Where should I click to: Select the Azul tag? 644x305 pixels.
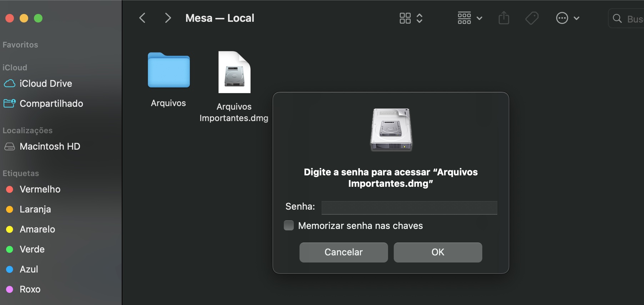pyautogui.click(x=29, y=269)
